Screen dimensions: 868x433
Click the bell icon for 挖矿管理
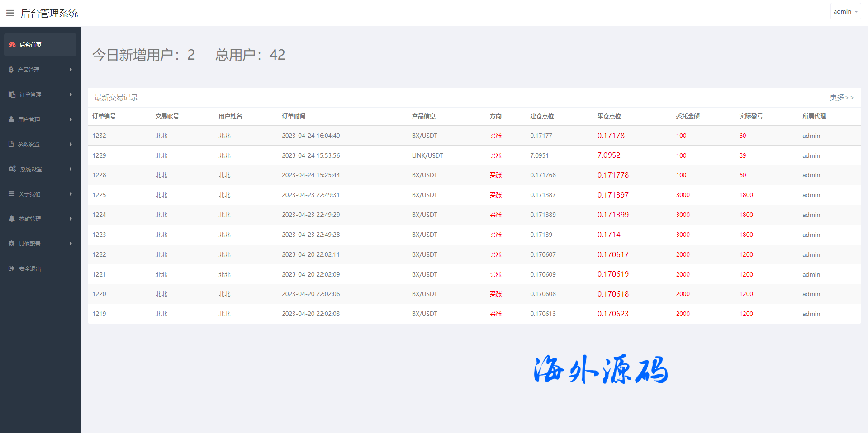(12, 219)
